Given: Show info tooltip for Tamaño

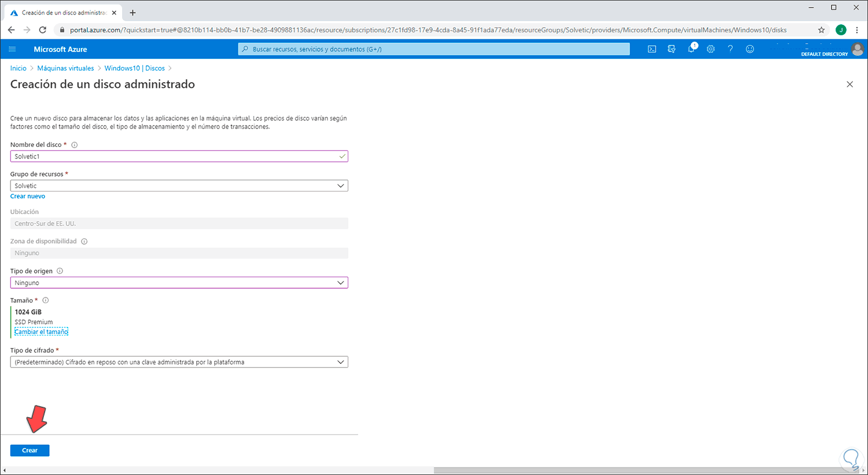Looking at the screenshot, I should (x=46, y=300).
